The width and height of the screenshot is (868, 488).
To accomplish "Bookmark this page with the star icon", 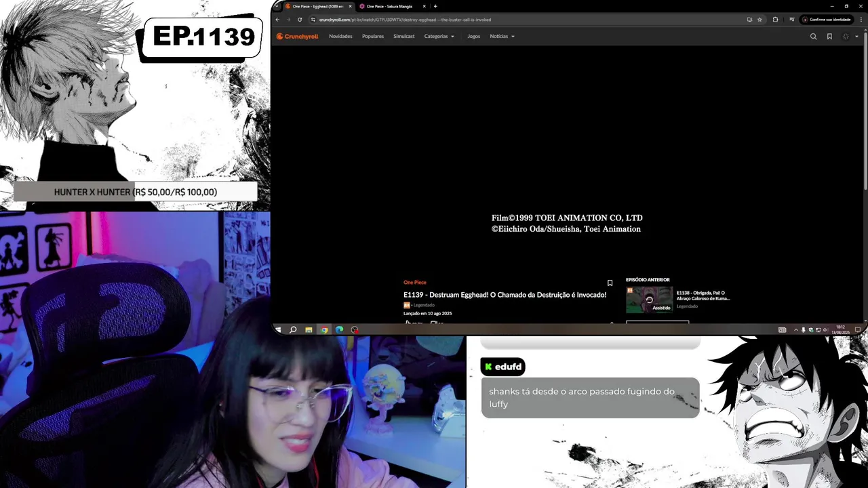I will [759, 20].
